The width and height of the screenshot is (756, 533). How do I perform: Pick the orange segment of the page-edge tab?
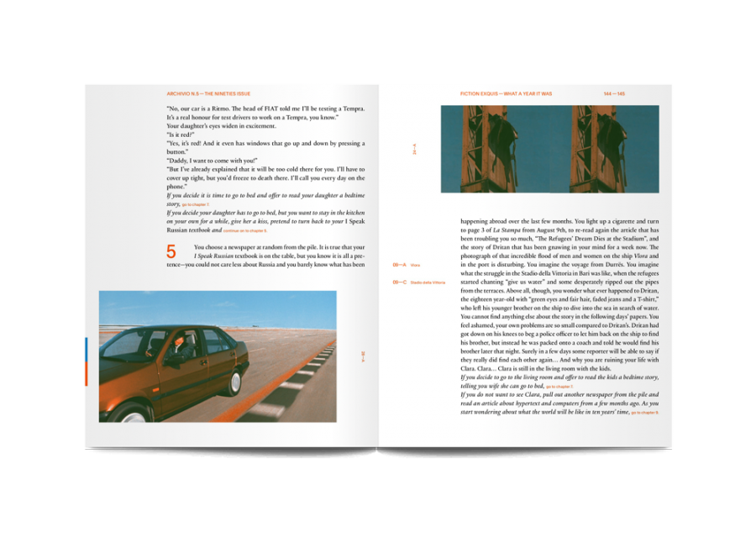click(x=86, y=372)
